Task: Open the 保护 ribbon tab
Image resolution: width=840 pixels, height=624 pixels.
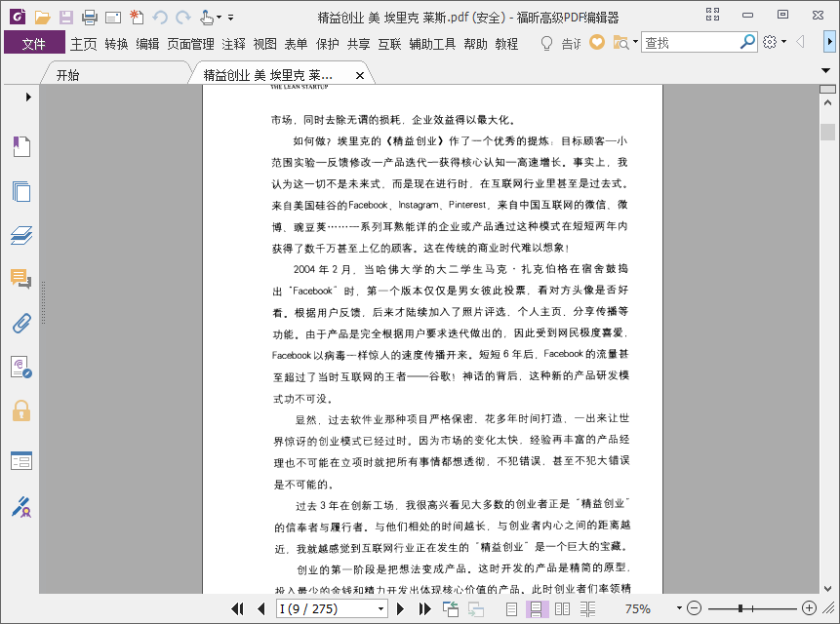Action: pyautogui.click(x=328, y=44)
